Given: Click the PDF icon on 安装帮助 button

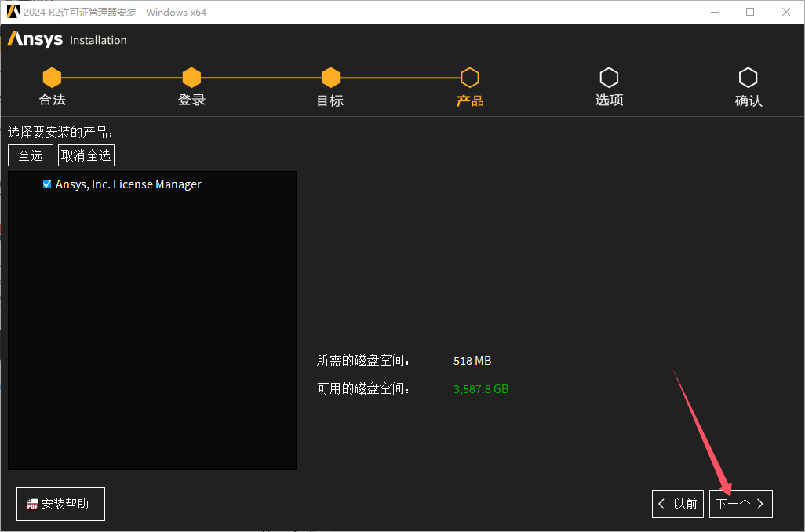Looking at the screenshot, I should pos(31,505).
